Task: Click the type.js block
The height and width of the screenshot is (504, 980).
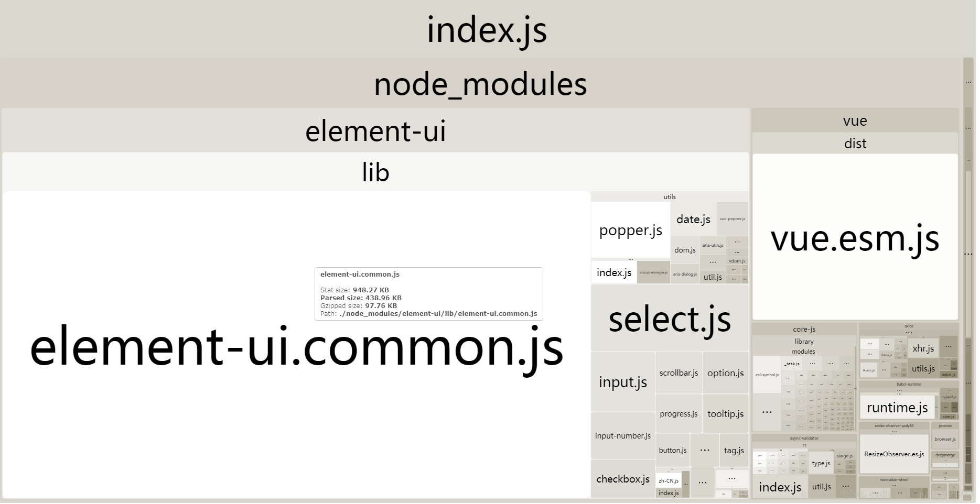Action: [x=821, y=463]
